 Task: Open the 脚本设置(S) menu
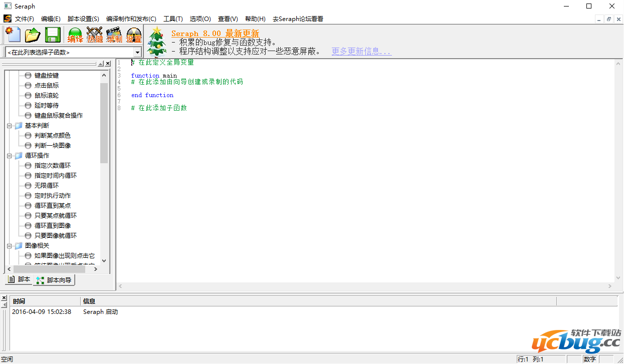click(x=83, y=19)
